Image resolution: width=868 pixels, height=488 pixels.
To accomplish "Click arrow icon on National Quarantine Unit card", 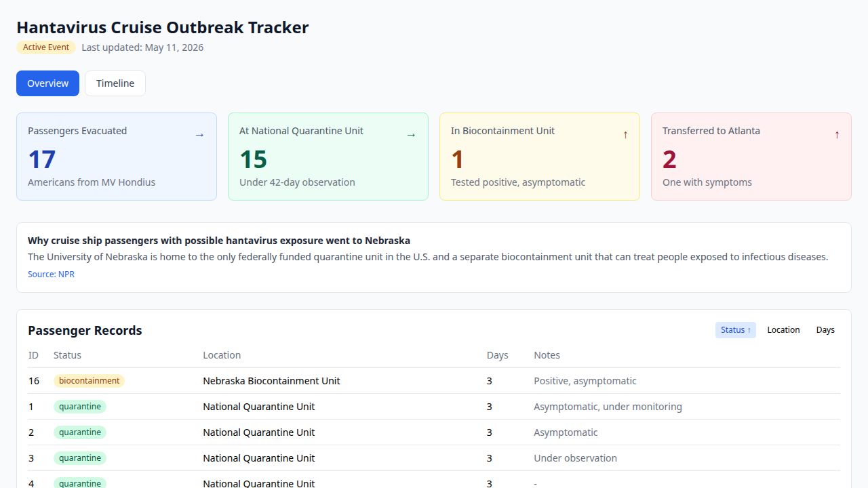I will click(x=411, y=135).
